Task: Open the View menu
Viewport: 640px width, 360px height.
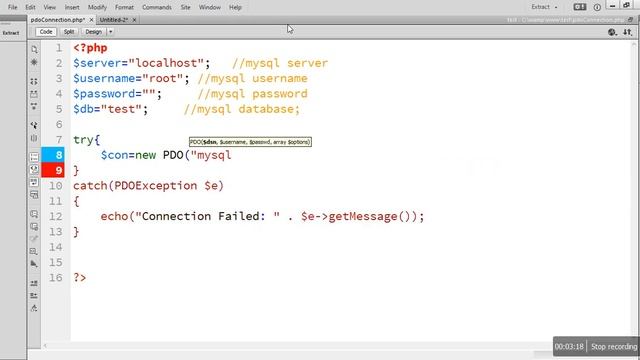Action: click(x=49, y=7)
